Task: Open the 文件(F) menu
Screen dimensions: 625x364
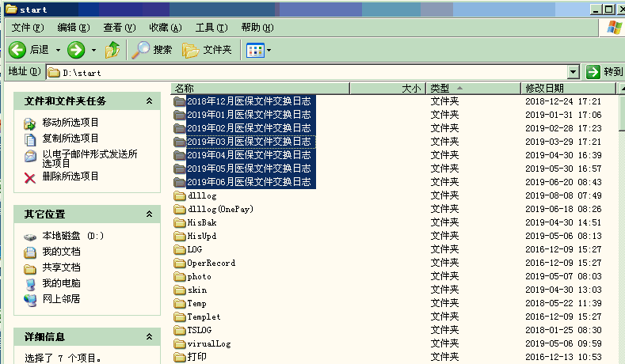Action: coord(28,28)
